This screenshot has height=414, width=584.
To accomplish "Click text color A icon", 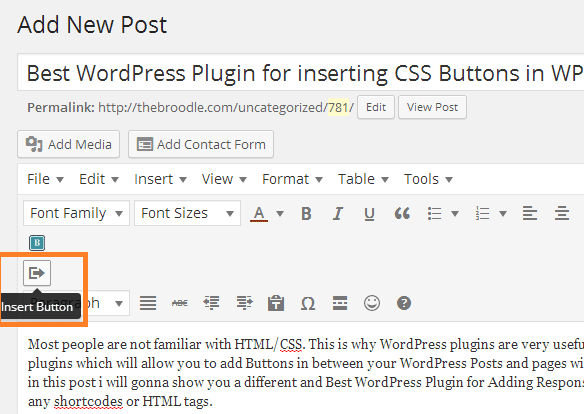I will (x=259, y=214).
